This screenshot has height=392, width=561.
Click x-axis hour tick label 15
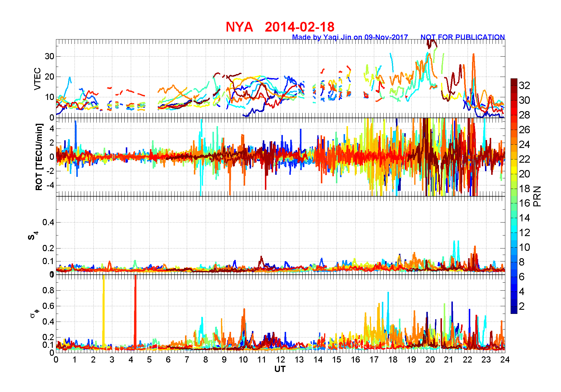click(336, 360)
